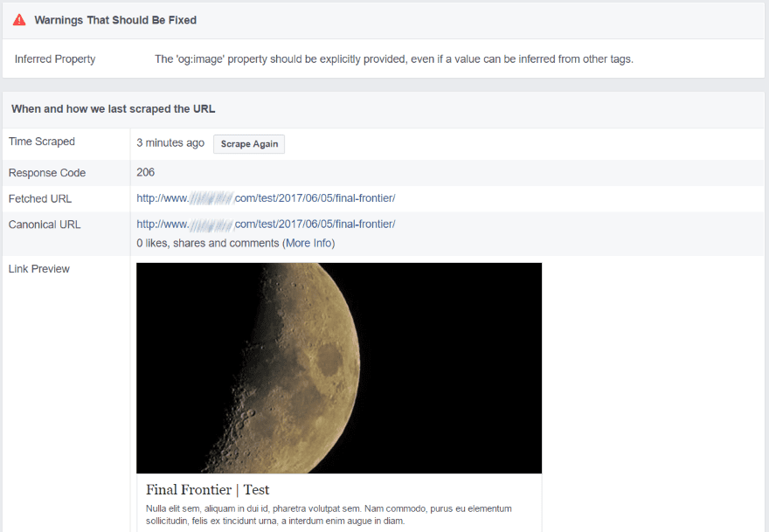The image size is (769, 532).
Task: Click the Time Scraped row label
Action: tap(43, 141)
